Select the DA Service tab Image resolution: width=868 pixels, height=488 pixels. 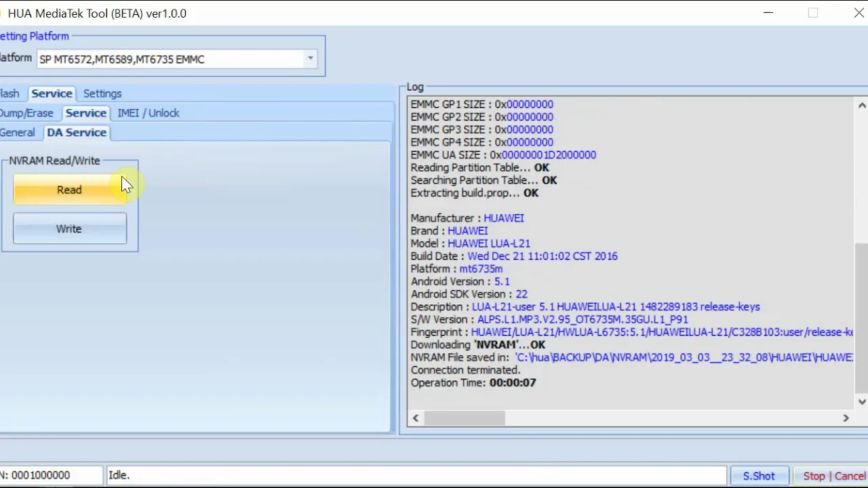point(77,133)
